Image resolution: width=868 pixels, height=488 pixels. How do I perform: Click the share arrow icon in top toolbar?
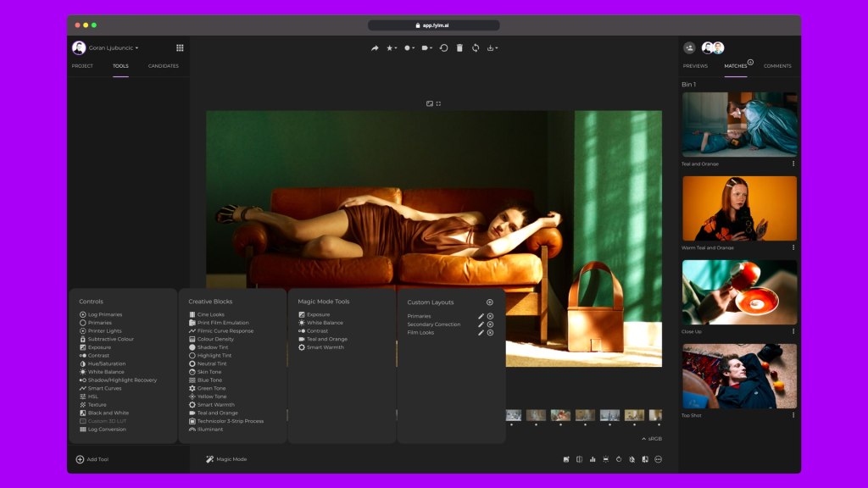pos(375,48)
